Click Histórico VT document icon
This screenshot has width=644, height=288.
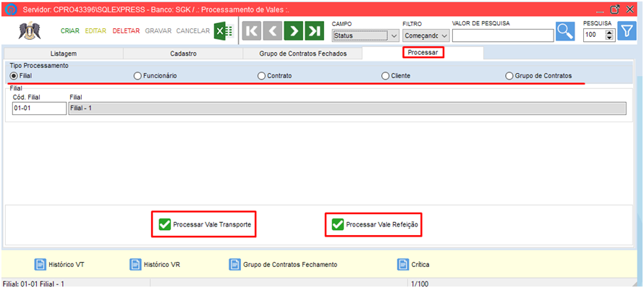pos(40,264)
